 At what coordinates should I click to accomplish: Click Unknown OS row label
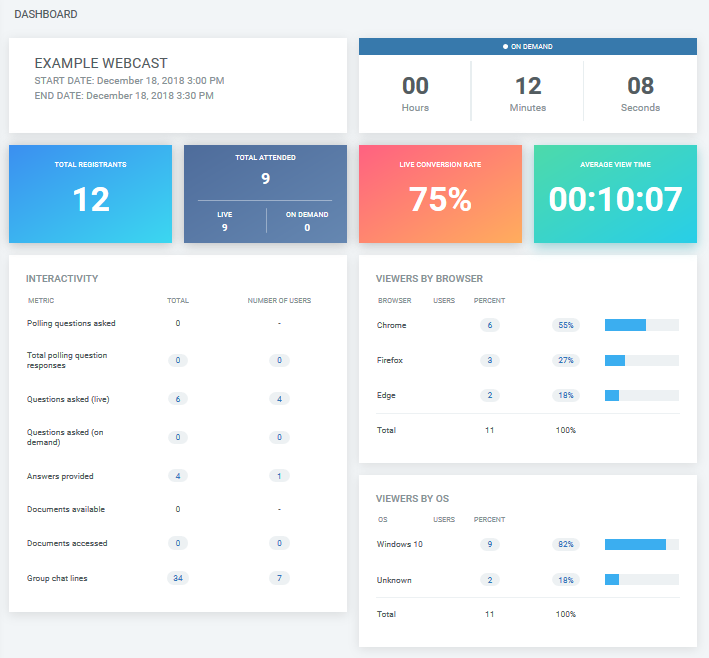394,580
